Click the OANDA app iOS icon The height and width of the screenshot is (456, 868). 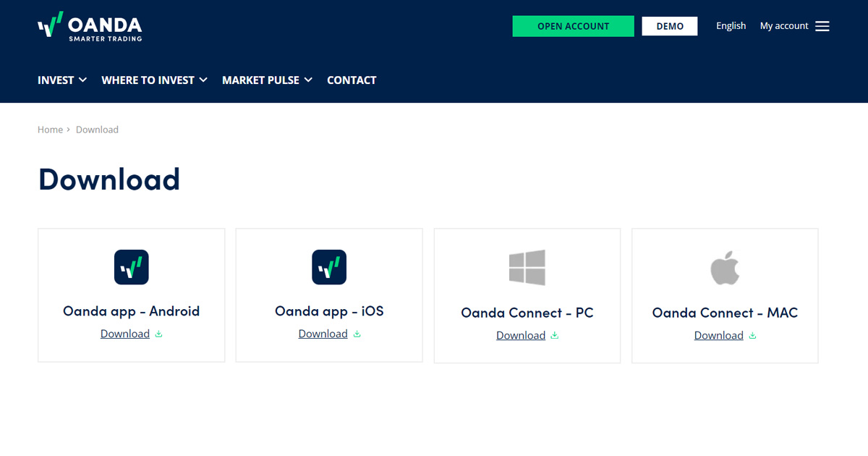tap(329, 266)
